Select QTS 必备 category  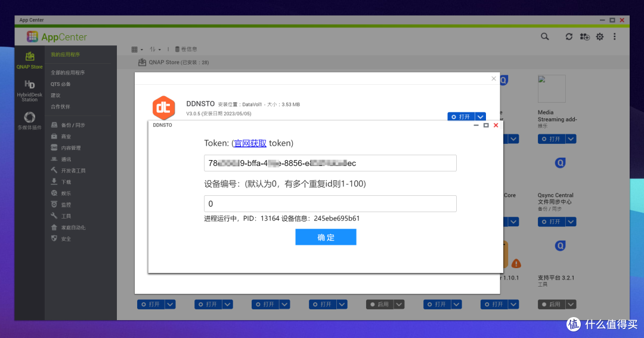coord(61,84)
